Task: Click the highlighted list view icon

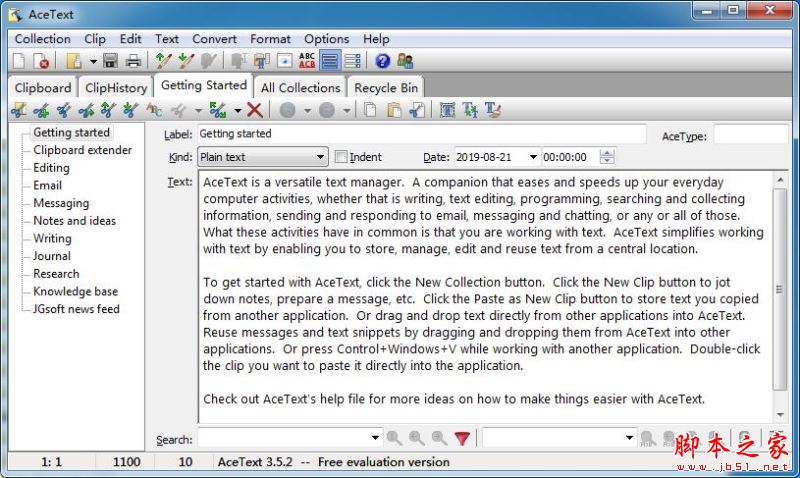Action: (330, 61)
